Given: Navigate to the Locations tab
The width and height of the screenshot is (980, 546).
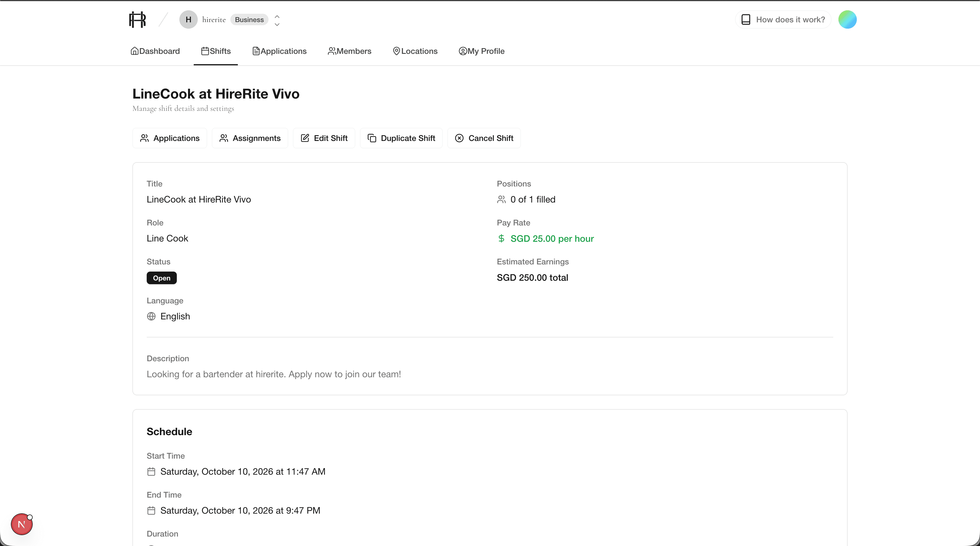Looking at the screenshot, I should coord(415,51).
